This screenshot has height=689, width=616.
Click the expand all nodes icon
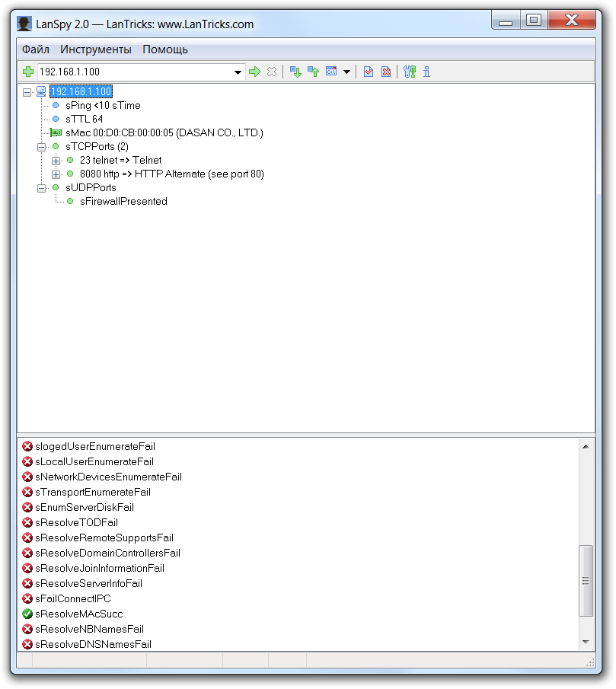295,72
